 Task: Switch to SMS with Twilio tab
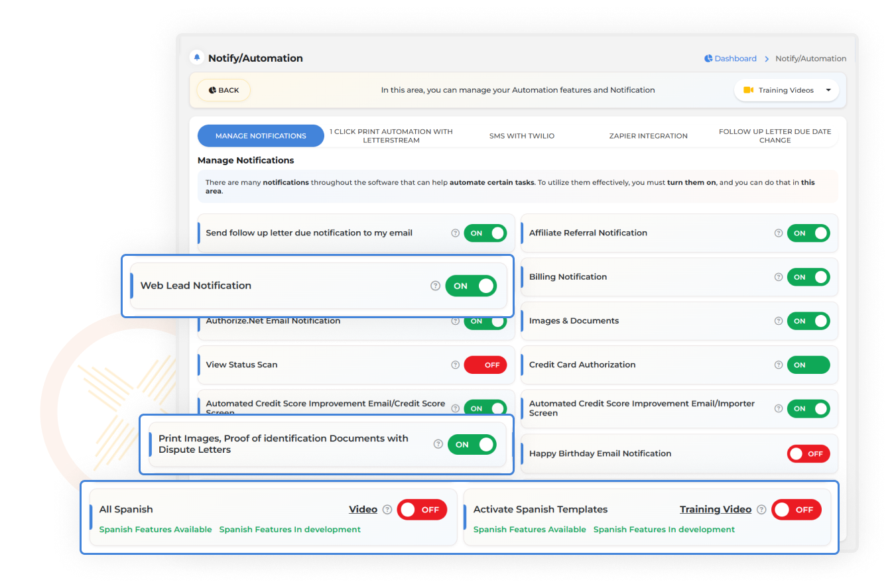(521, 136)
